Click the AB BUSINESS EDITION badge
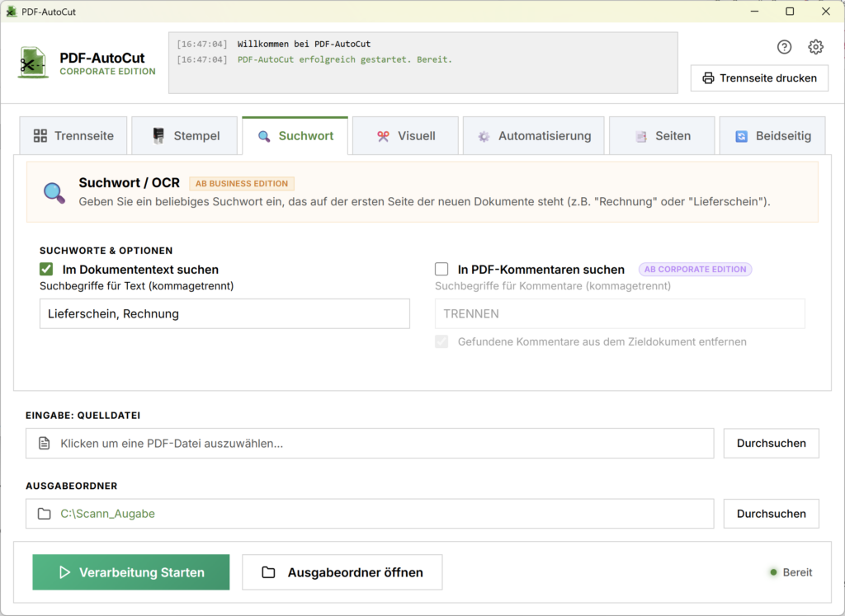 click(242, 184)
